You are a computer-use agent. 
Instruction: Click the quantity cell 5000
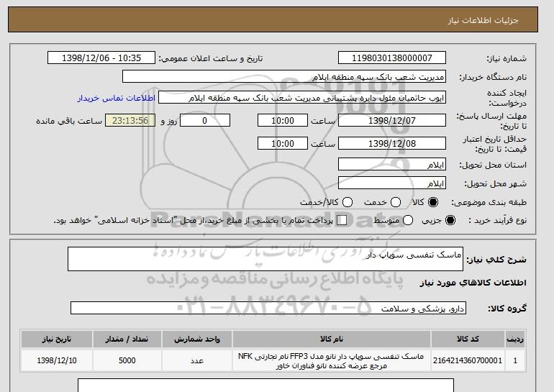click(x=127, y=360)
